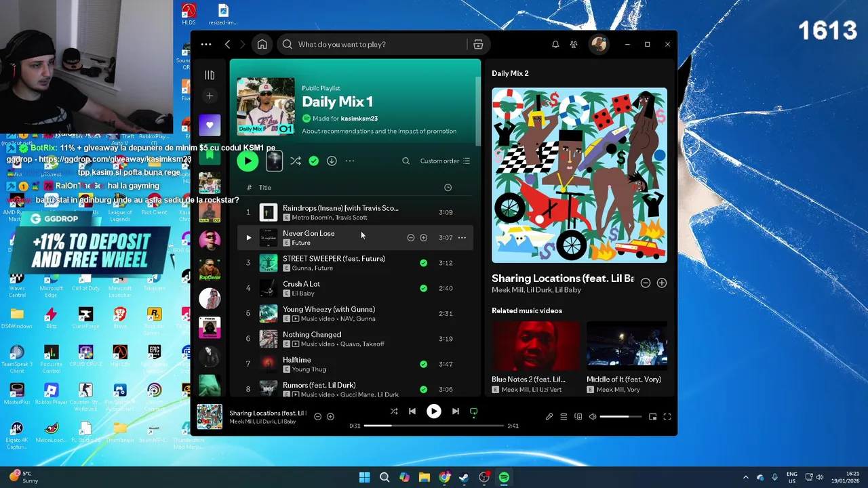The width and height of the screenshot is (868, 488).
Task: Enter full screen player view
Action: (667, 417)
